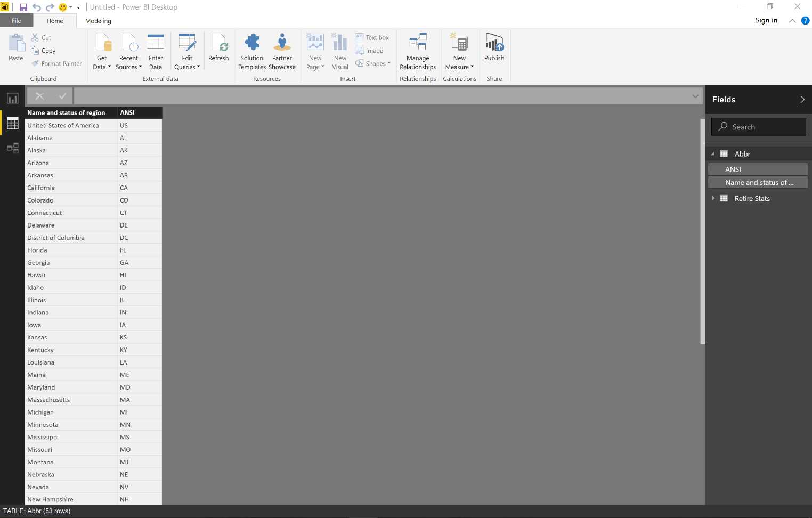Switch to the Modeling ribbon tab

coord(98,21)
